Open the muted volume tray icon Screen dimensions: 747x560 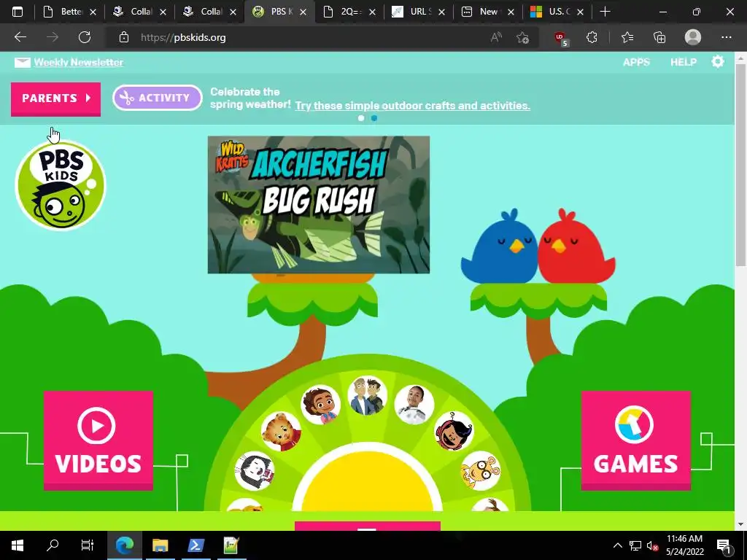652,545
